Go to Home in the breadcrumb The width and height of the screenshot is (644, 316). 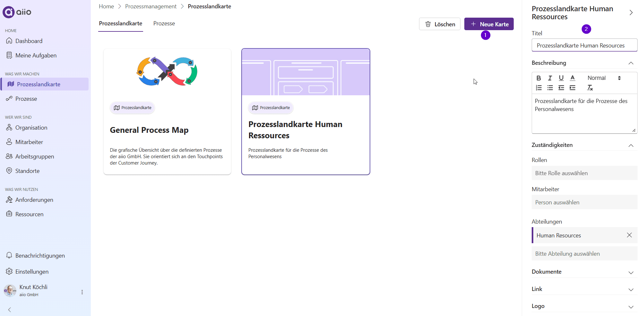pos(106,6)
